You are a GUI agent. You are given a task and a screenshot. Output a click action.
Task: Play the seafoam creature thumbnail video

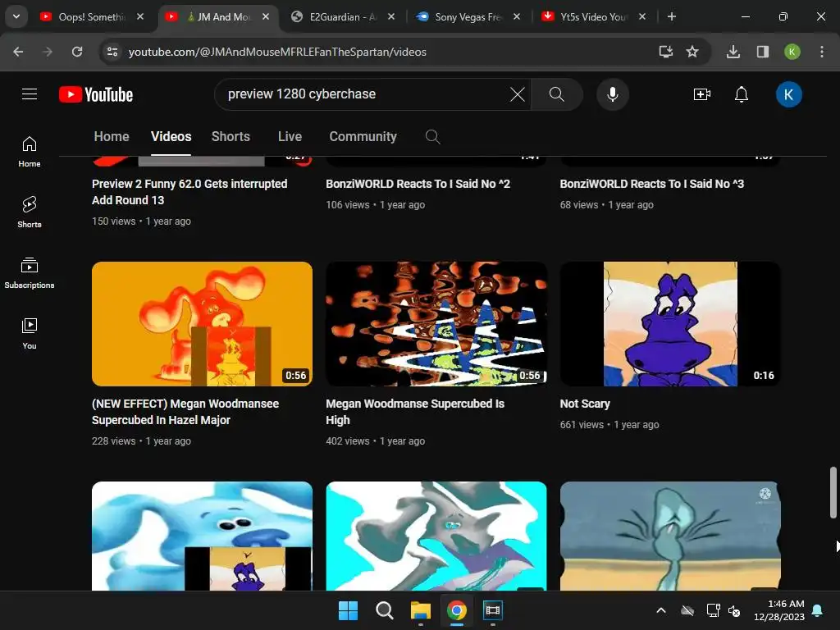[670, 536]
